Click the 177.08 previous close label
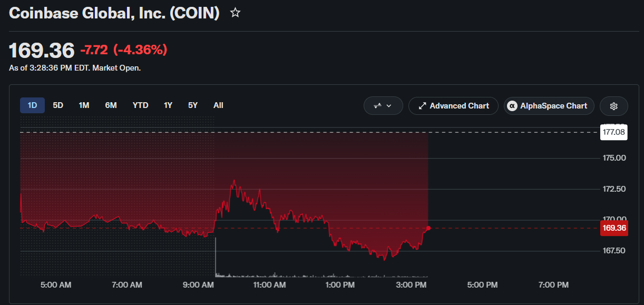The height and width of the screenshot is (305, 644). [x=614, y=132]
